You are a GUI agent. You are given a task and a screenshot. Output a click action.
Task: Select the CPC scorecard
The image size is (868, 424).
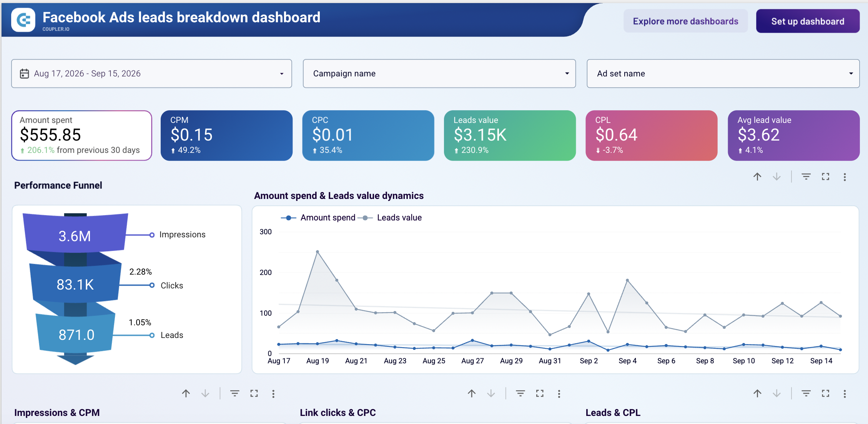coord(368,135)
